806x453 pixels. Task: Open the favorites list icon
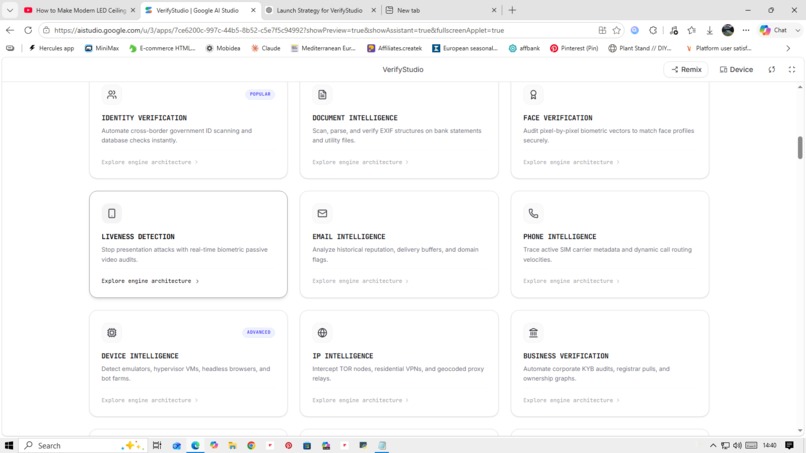(x=692, y=30)
